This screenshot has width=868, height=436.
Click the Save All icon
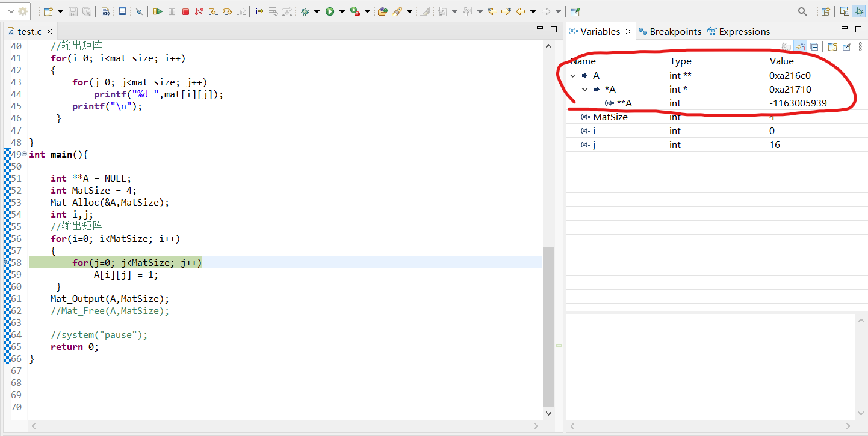87,11
